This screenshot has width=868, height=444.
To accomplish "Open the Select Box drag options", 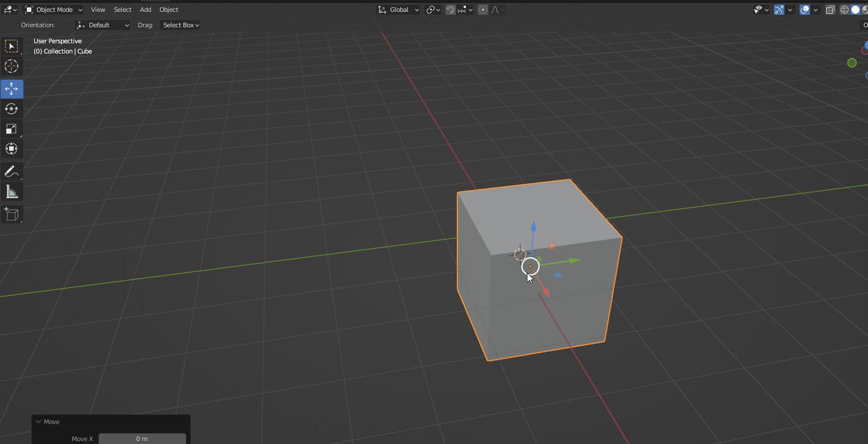I will (180, 24).
